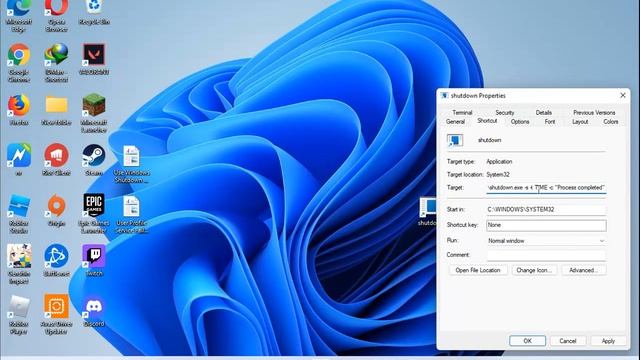
Task: Click the Start in field
Action: pyautogui.click(x=546, y=209)
